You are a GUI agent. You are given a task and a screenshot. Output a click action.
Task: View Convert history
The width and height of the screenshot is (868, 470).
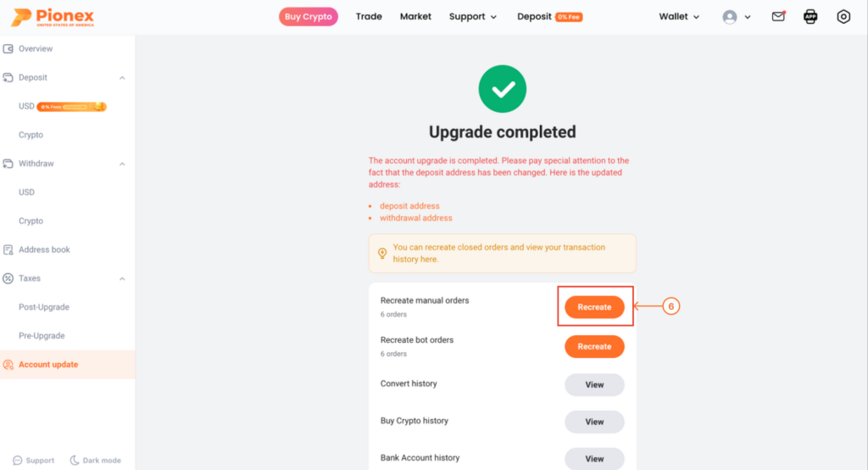click(x=594, y=384)
